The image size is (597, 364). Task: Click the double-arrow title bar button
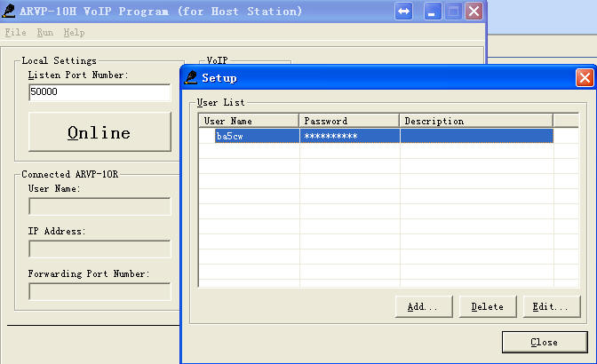click(403, 11)
